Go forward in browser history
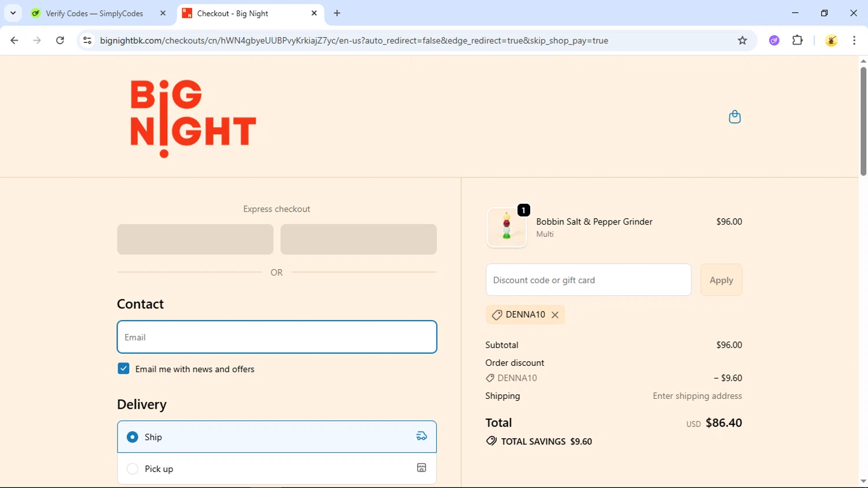Viewport: 868px width, 488px height. [37, 41]
